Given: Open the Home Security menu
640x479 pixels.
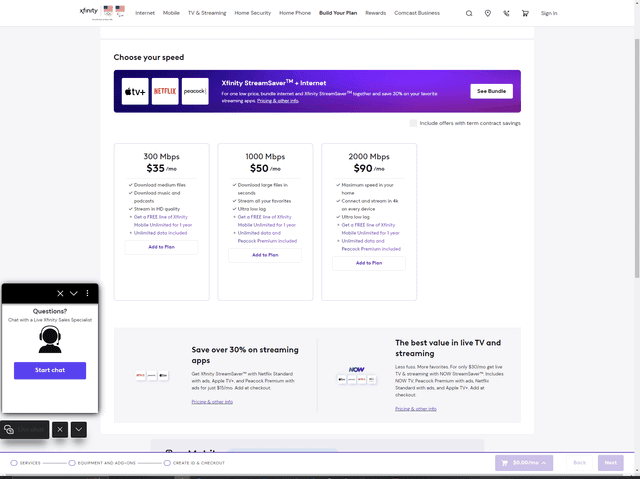Looking at the screenshot, I should point(253,13).
